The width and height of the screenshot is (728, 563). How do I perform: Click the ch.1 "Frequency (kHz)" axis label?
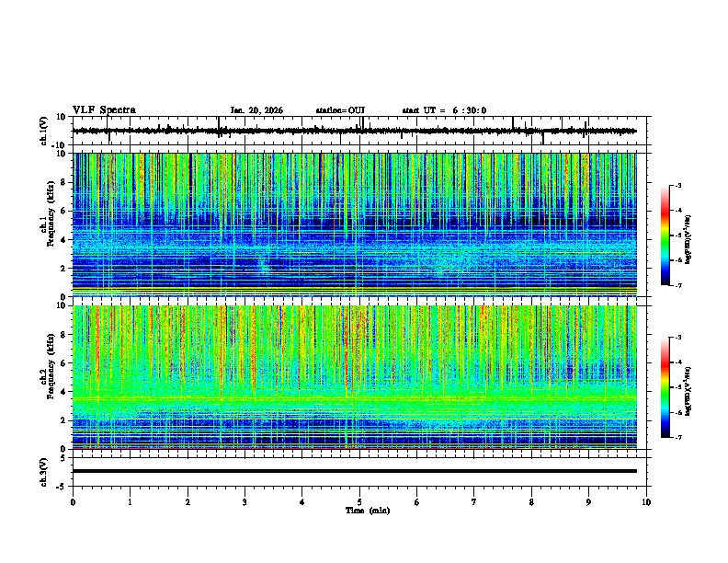click(51, 214)
